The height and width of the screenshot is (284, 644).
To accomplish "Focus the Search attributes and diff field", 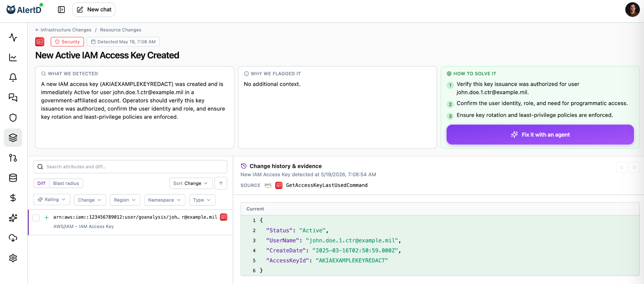I will (x=130, y=167).
